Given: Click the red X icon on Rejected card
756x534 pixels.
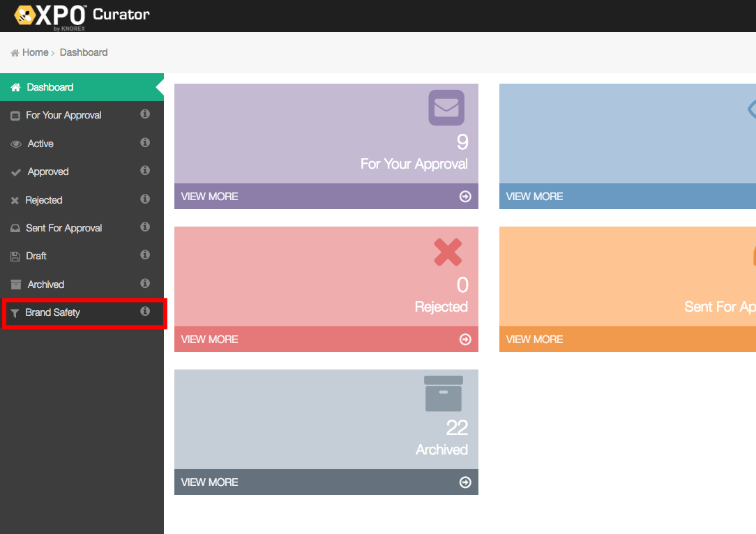Looking at the screenshot, I should tap(448, 252).
